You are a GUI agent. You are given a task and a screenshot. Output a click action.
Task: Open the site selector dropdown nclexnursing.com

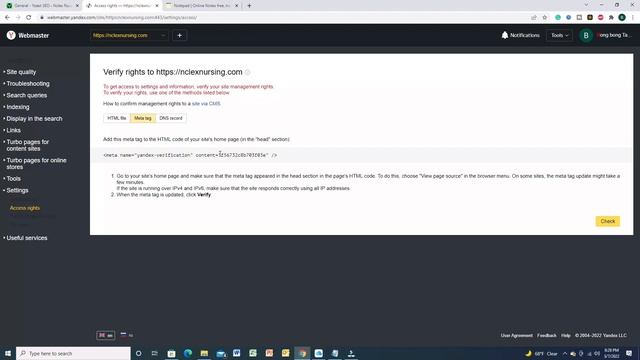pos(129,36)
